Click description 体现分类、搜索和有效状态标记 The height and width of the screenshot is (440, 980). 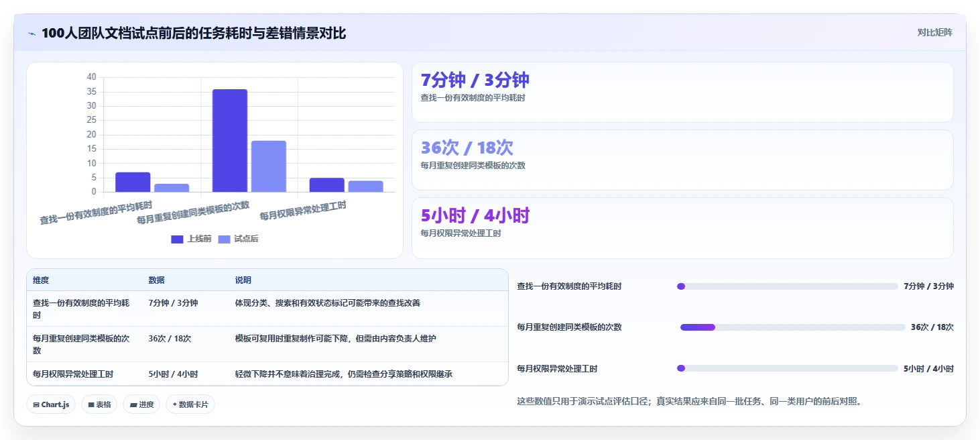tap(328, 303)
